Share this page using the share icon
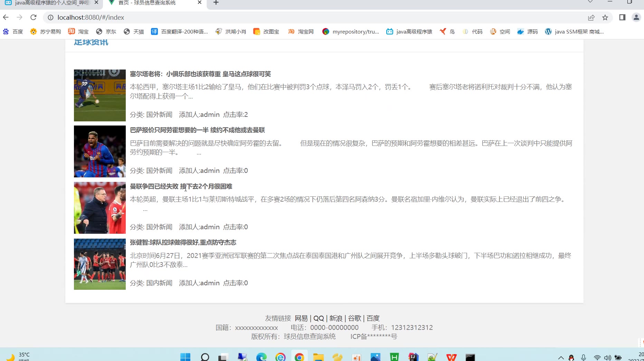 pos(591,17)
